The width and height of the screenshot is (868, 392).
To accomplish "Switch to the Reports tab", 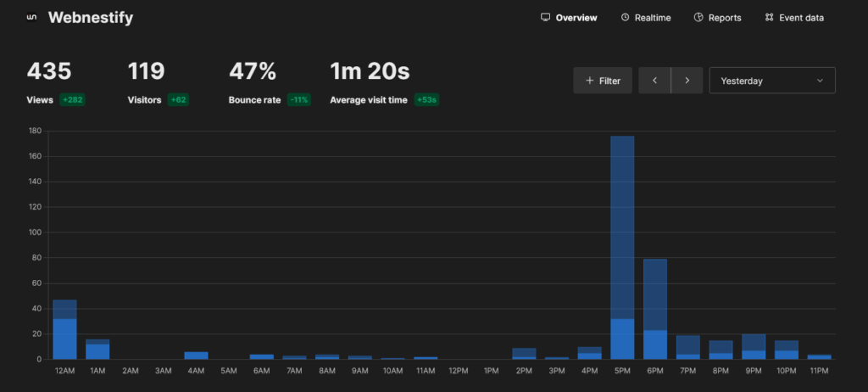I will pyautogui.click(x=725, y=18).
